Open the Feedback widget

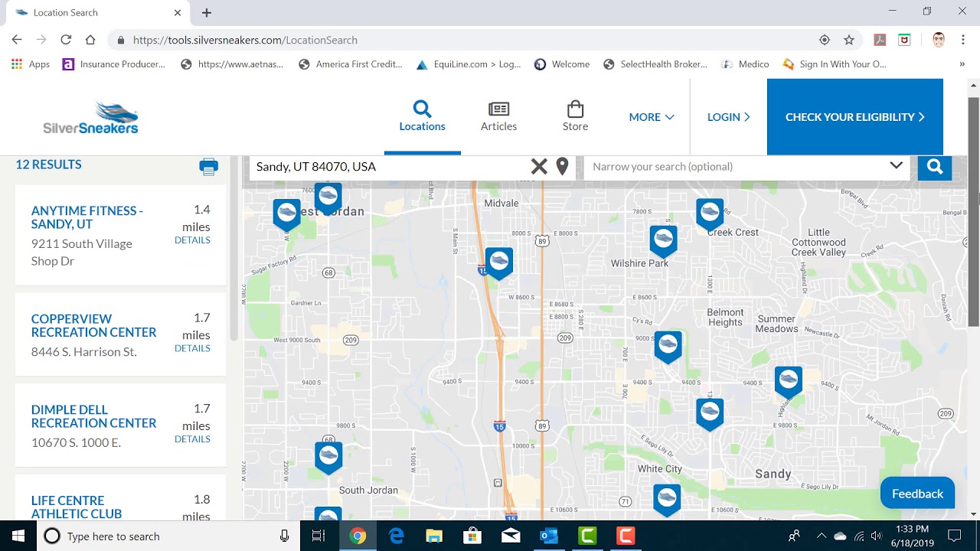pyautogui.click(x=917, y=494)
